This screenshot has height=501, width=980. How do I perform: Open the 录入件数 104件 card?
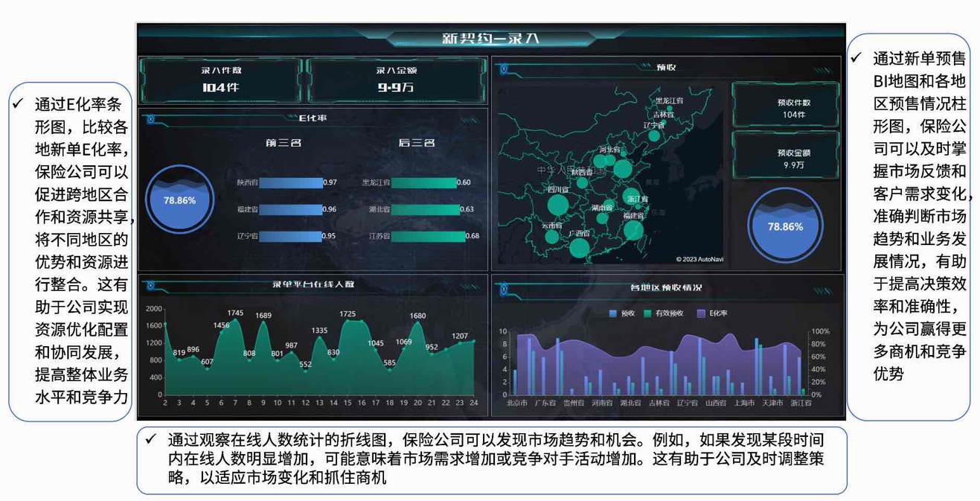pyautogui.click(x=221, y=80)
